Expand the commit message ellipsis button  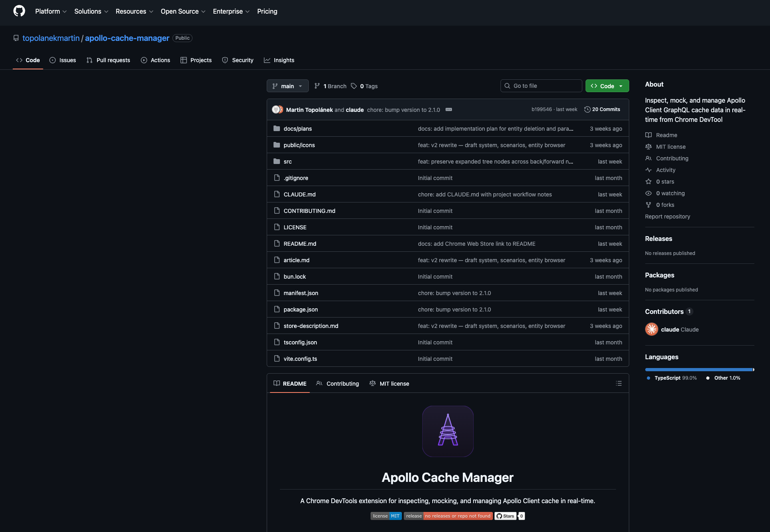(449, 109)
